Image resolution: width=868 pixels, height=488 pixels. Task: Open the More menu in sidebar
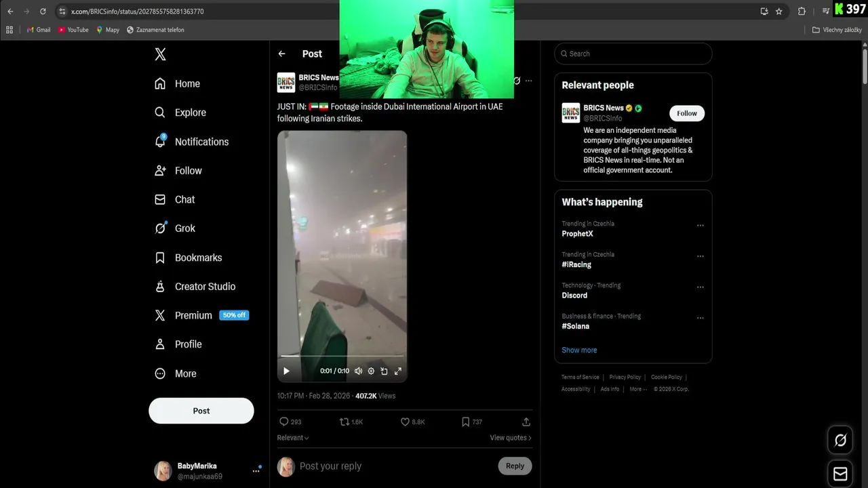(175, 373)
